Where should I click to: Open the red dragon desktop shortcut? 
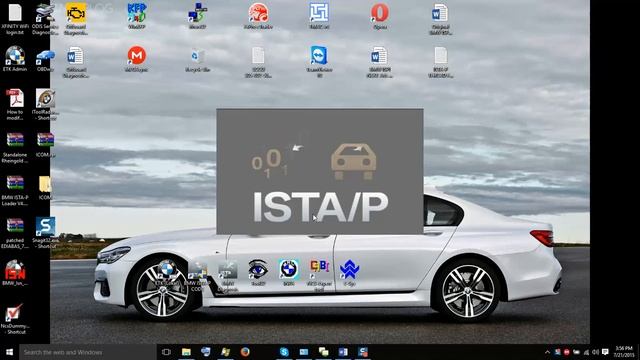258,16
